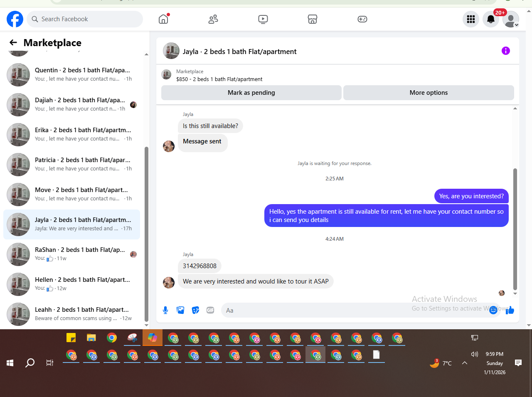The height and width of the screenshot is (397, 532).
Task: Open the GIF picker
Action: (x=210, y=310)
